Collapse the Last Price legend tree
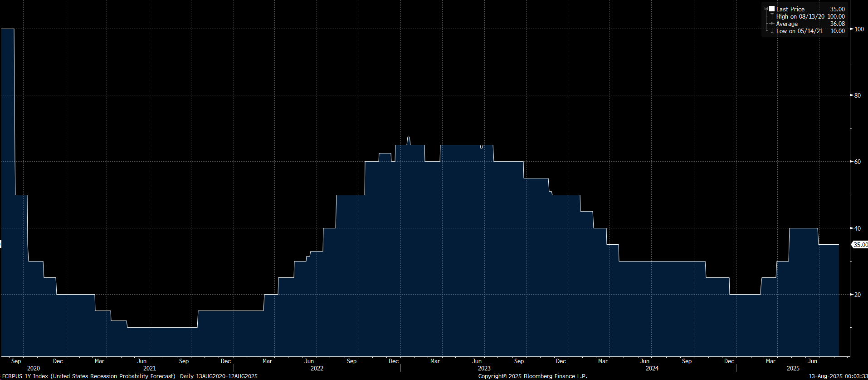 [x=766, y=9]
